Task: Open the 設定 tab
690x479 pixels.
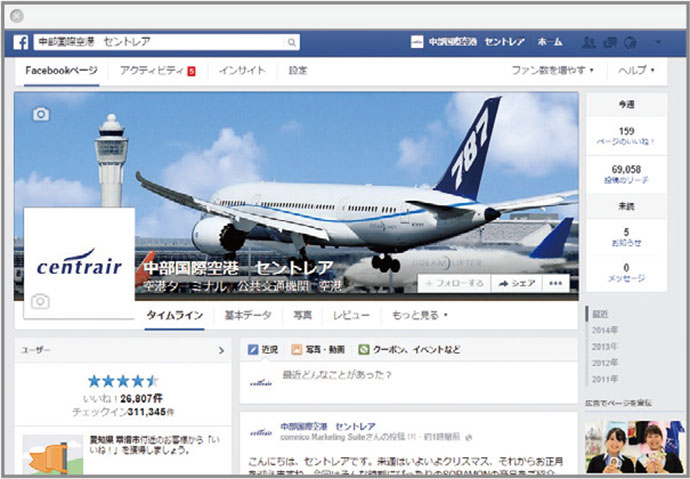Action: click(297, 70)
